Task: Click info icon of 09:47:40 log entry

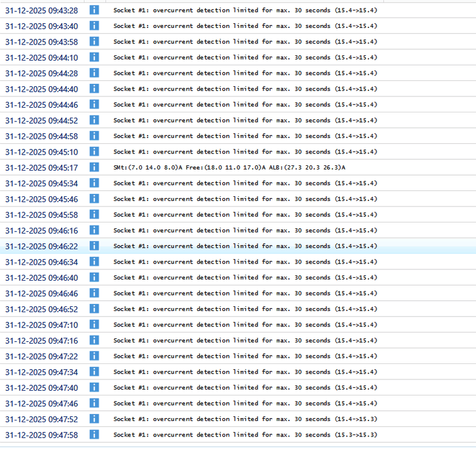Action: pos(94,388)
